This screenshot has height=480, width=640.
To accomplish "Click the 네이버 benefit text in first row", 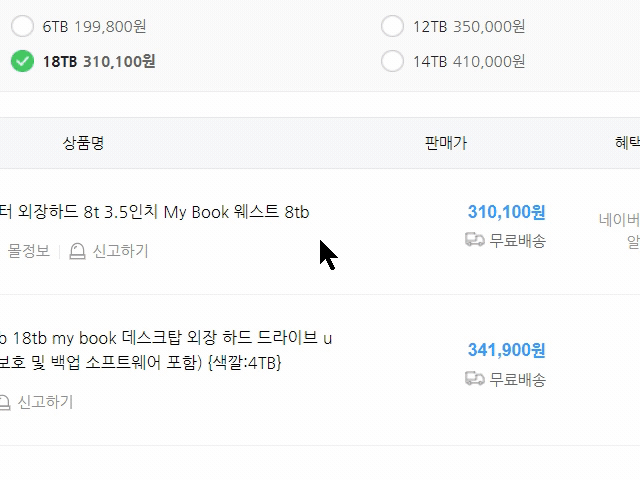I will (x=620, y=220).
